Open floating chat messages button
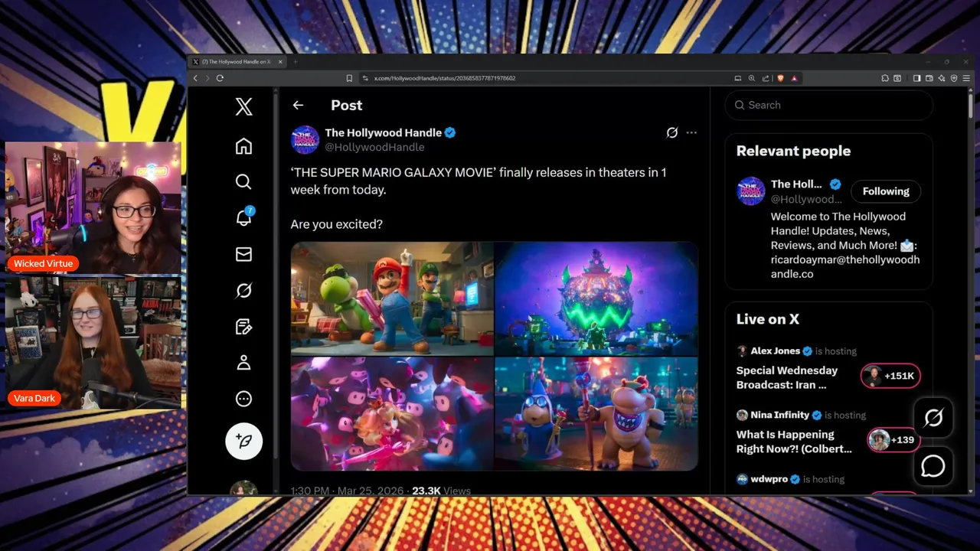980x551 pixels. tap(933, 466)
